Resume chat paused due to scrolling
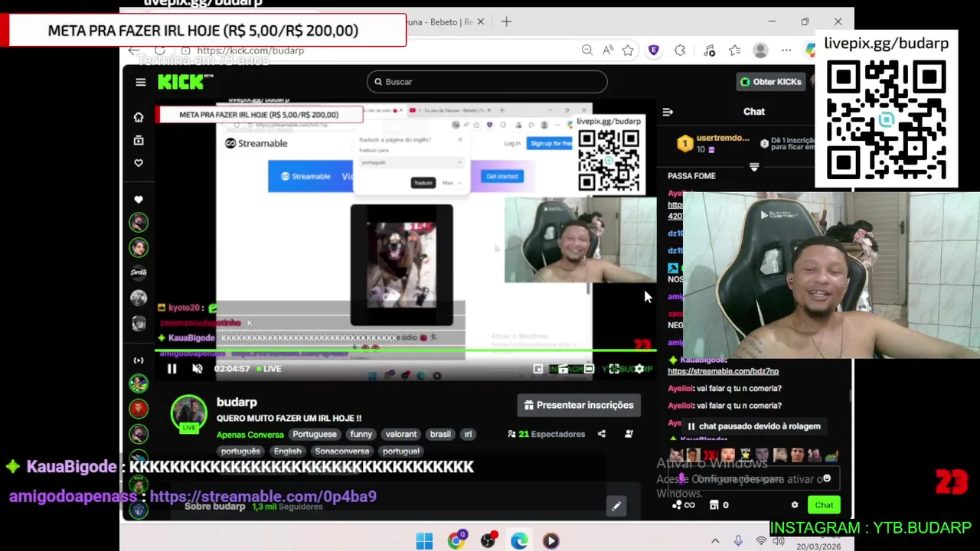The image size is (980, 551). (754, 426)
